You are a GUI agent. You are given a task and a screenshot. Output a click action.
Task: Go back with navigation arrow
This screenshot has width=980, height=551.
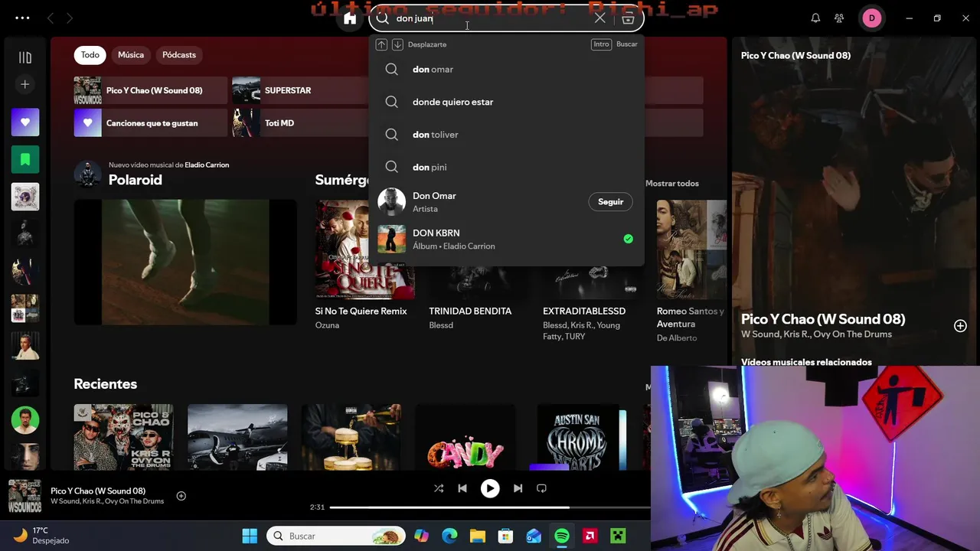[51, 18]
